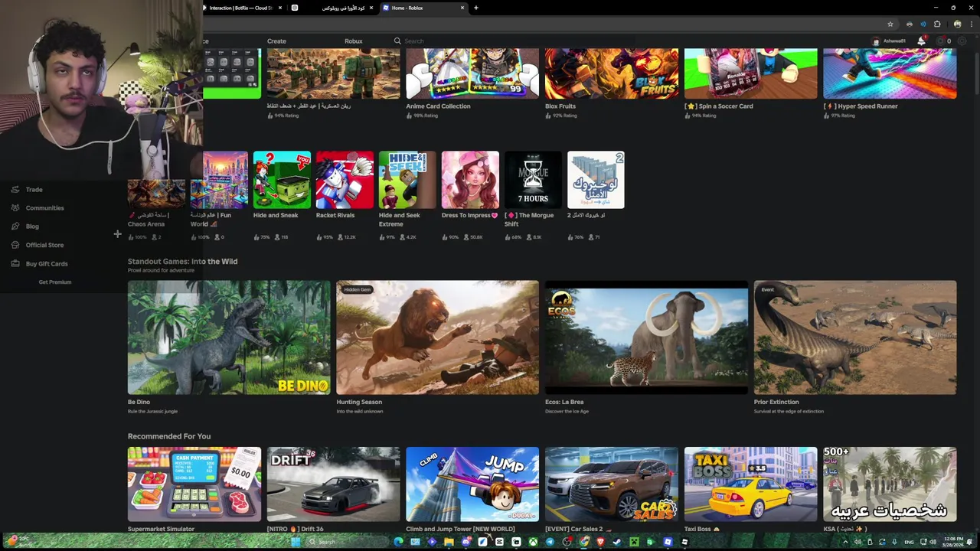
Task: Open the Racket Rivals thumbnail
Action: point(345,180)
